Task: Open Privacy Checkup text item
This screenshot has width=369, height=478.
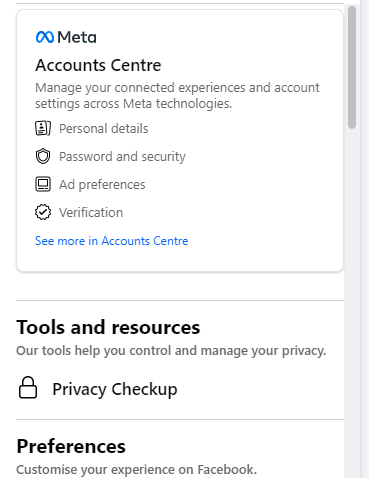Action: tap(115, 389)
